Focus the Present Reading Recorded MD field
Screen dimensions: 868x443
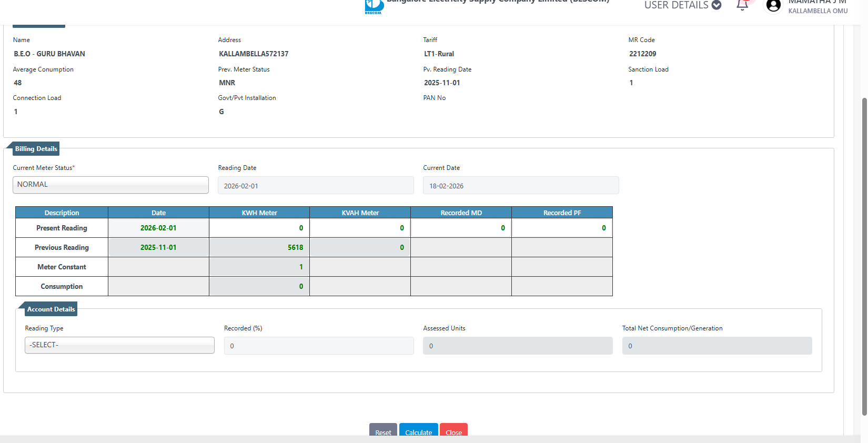461,228
